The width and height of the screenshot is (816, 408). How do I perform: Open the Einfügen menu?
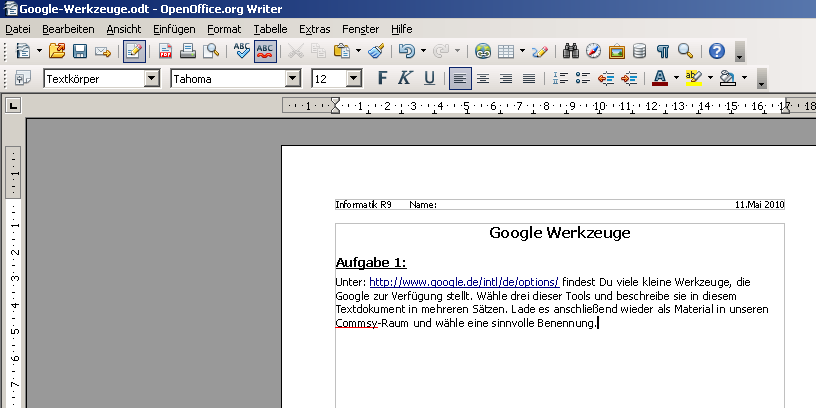coord(174,29)
